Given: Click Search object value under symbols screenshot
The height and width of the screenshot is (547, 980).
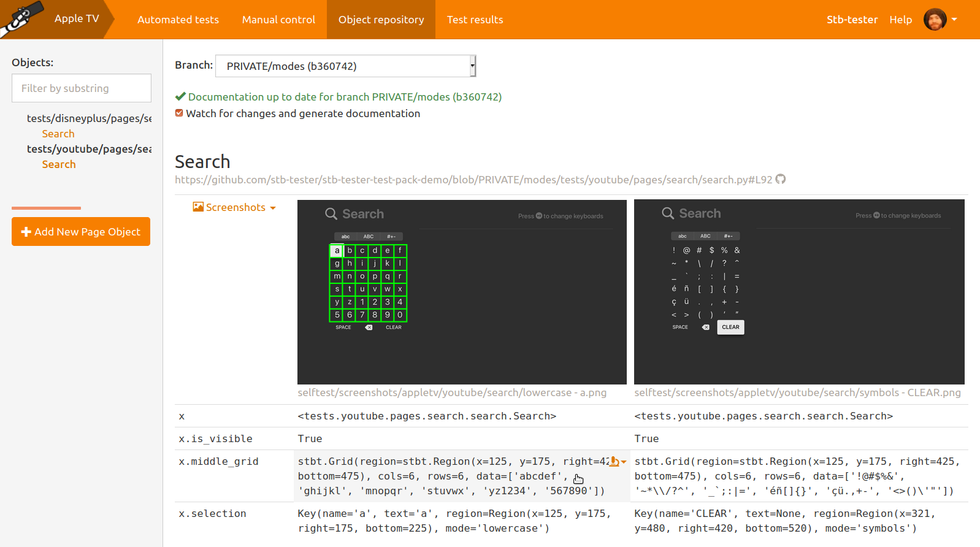Looking at the screenshot, I should (764, 416).
